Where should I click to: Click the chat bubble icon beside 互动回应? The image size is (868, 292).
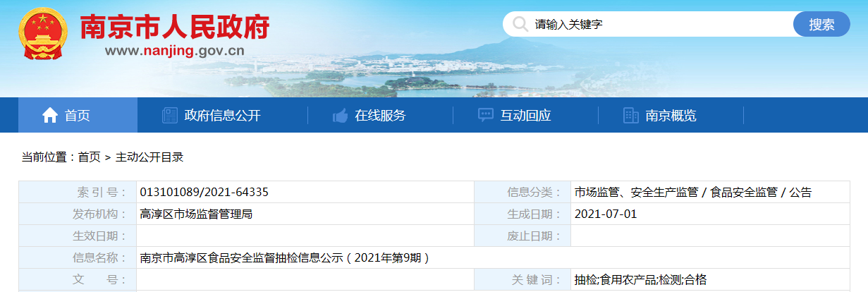point(486,116)
